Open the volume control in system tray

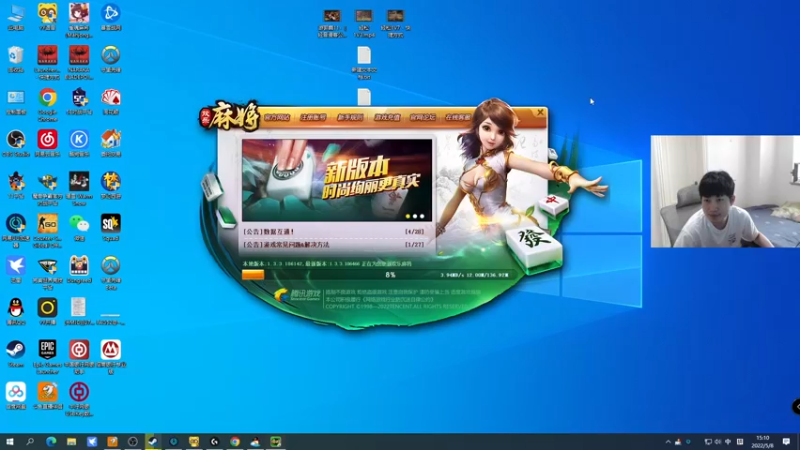(718, 442)
